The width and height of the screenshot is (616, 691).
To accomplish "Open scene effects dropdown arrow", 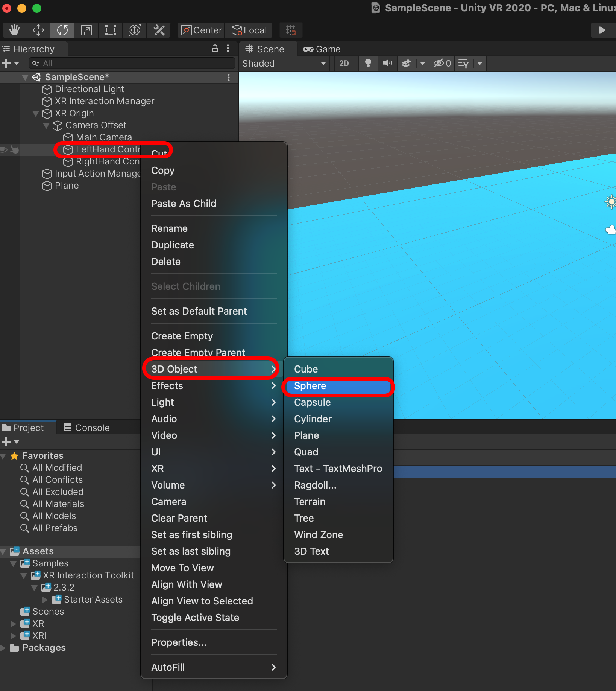I will pos(422,63).
